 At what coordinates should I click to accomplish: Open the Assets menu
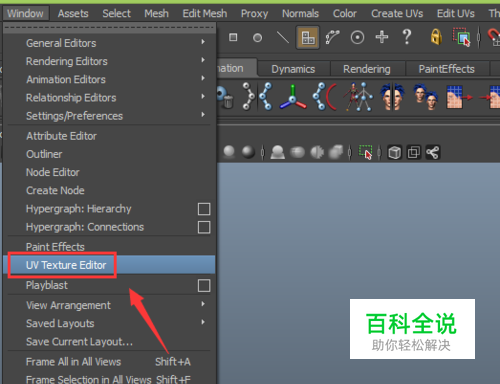click(x=73, y=13)
